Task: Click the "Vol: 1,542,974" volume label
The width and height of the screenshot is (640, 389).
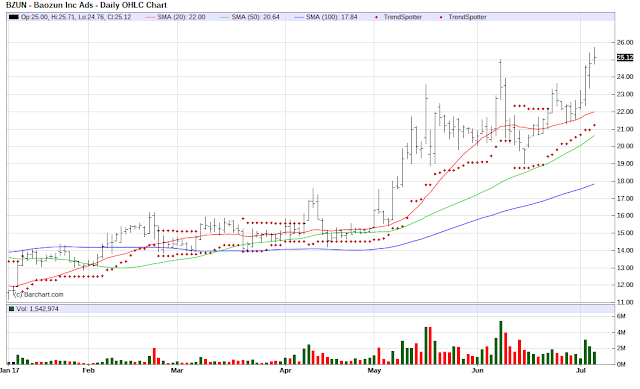Action: pyautogui.click(x=38, y=309)
